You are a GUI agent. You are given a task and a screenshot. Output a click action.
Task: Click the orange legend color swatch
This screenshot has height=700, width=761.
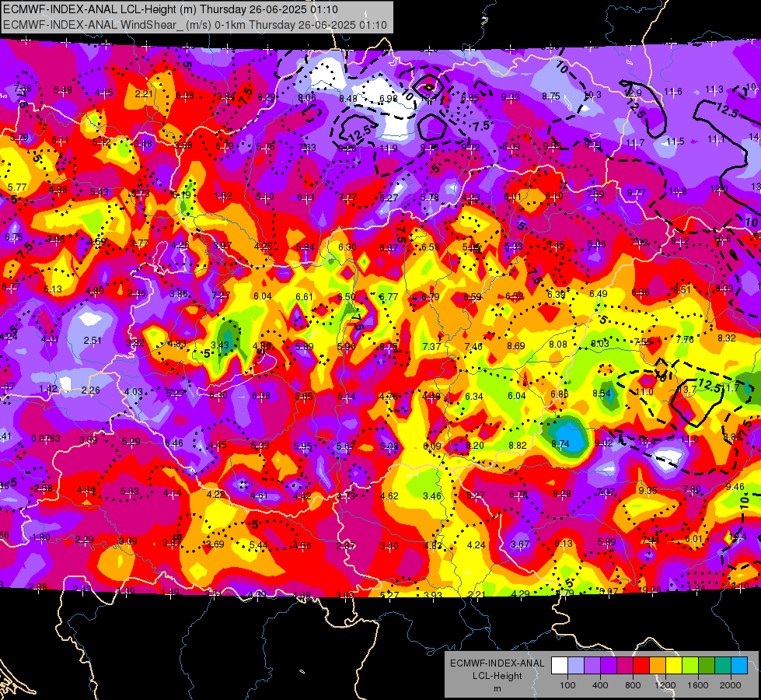point(658,666)
